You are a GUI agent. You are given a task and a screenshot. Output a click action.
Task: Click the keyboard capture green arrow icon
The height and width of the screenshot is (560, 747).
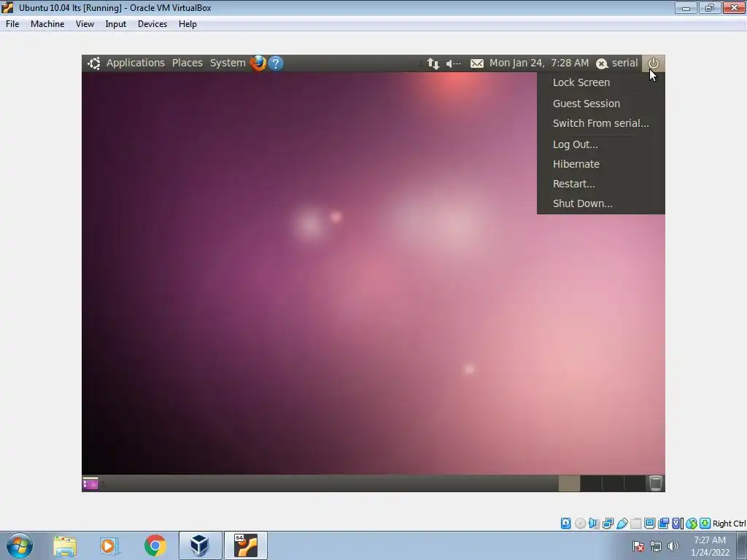click(705, 524)
